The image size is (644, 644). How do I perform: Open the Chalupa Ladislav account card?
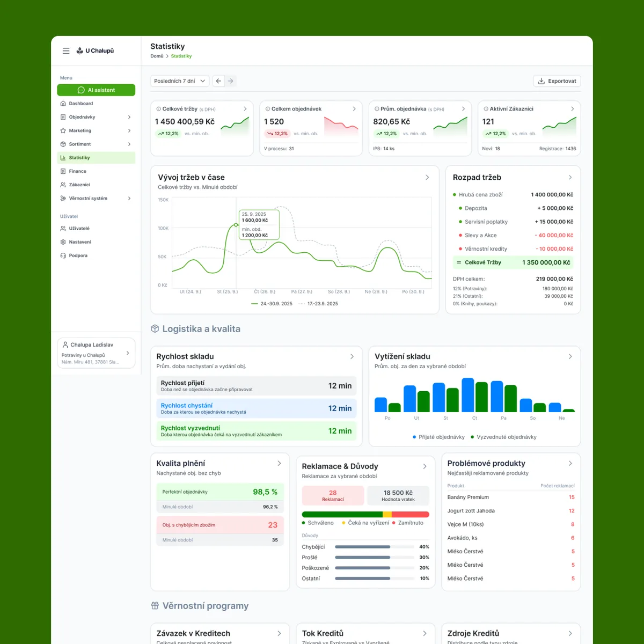pyautogui.click(x=96, y=353)
